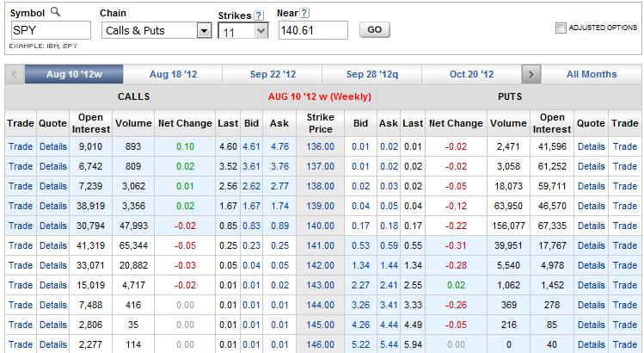Click the Near price input field
Viewport: 644px width, 353px height.
click(x=312, y=30)
